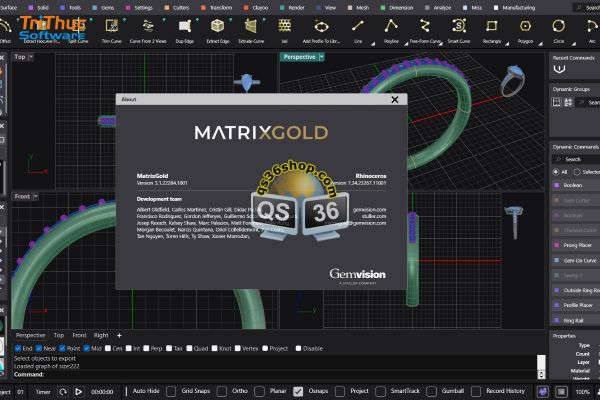Expand the Rectangle tool flyout arrow
The width and height of the screenshot is (600, 400).
click(x=507, y=44)
